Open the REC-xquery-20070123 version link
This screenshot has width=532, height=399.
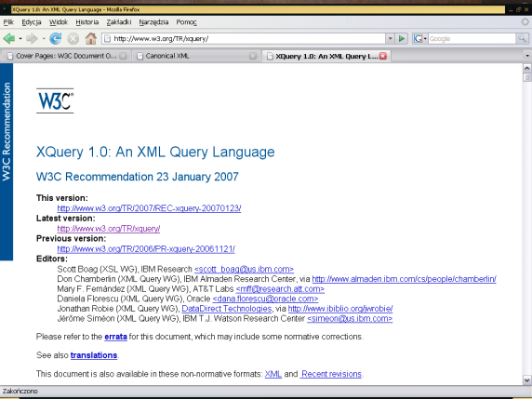tap(149, 208)
